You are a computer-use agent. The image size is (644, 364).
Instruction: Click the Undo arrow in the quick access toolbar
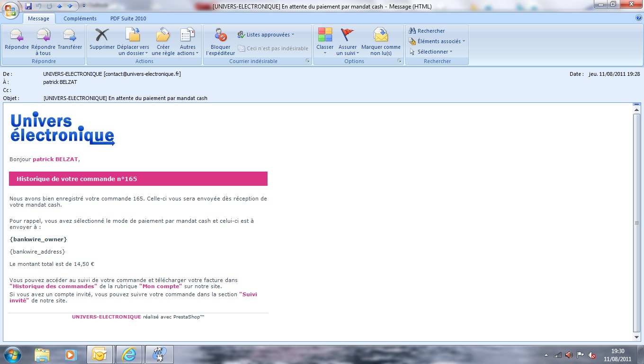39,6
